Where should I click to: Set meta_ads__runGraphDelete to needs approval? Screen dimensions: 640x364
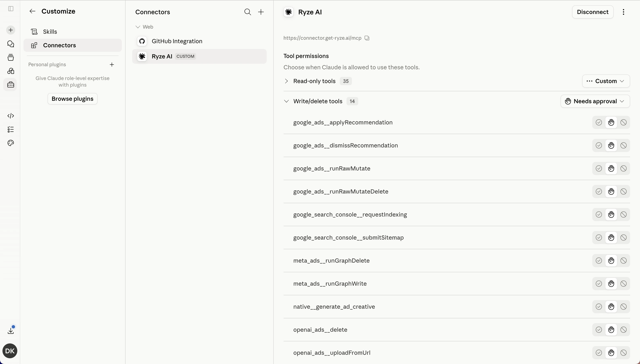point(611,261)
